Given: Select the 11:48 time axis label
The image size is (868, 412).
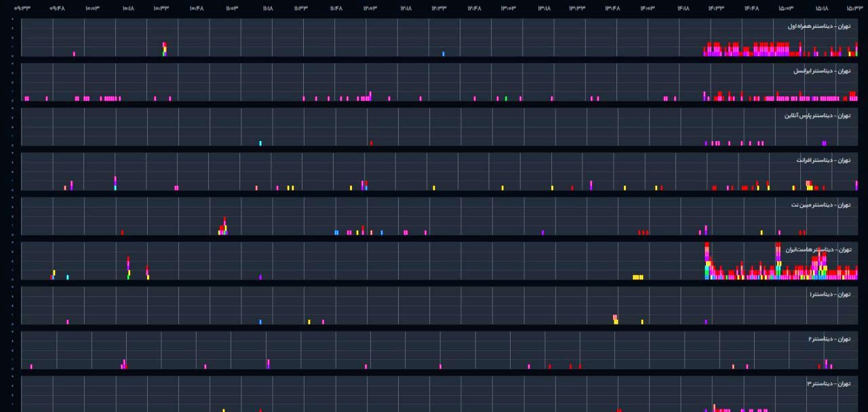Looking at the screenshot, I should click(x=335, y=8).
